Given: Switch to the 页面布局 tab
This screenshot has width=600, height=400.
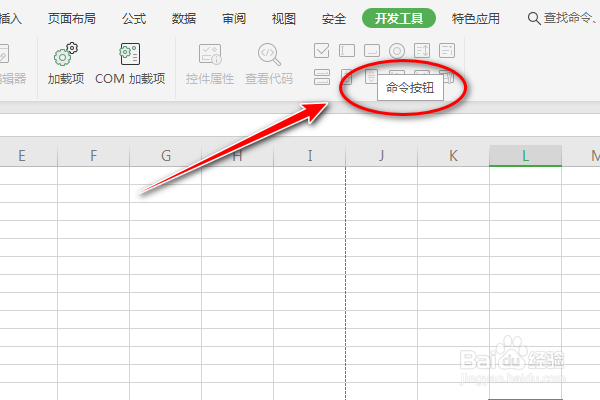Looking at the screenshot, I should tap(72, 18).
